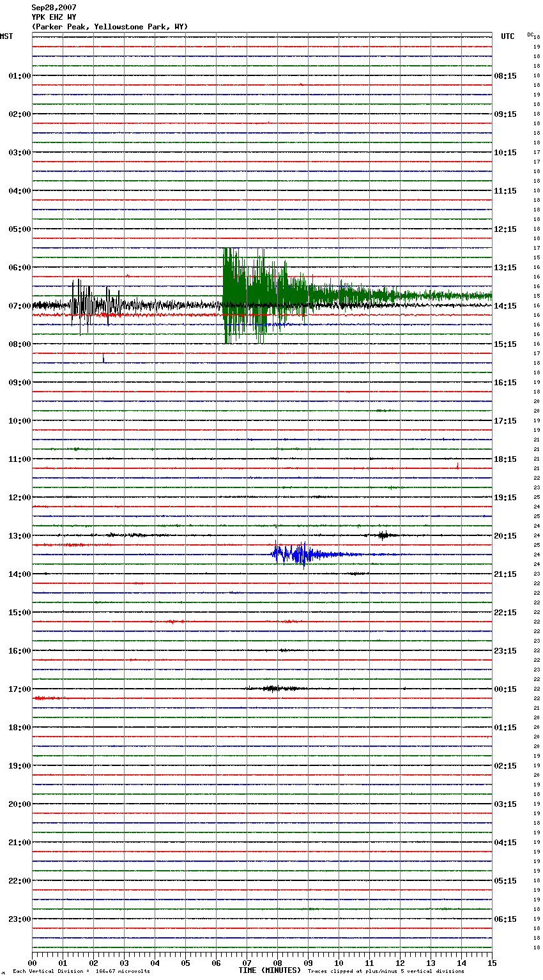Viewport: 543px width, 980px height.
Task: Select the 04:00 MST hour label
Action: coord(20,191)
